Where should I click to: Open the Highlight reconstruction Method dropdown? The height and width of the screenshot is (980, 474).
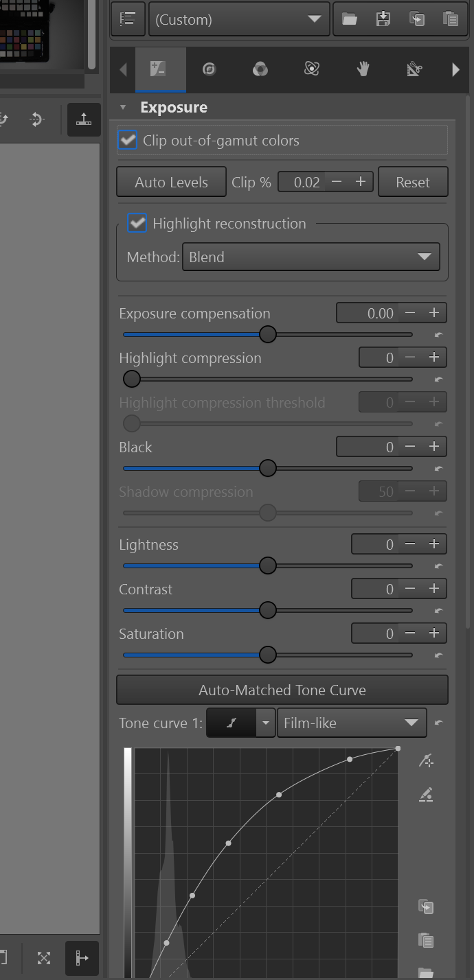(x=311, y=257)
